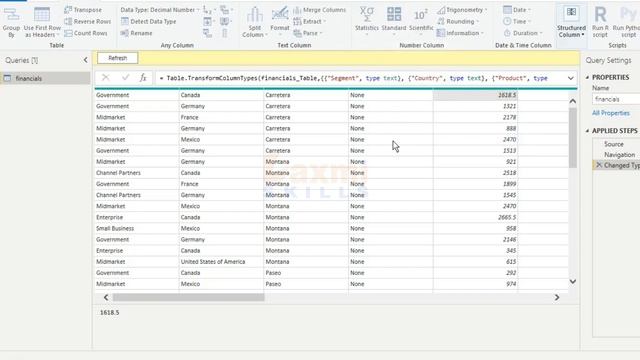The height and width of the screenshot is (360, 640).
Task: Click the horizontal scrollbar thumb
Action: pos(189,298)
